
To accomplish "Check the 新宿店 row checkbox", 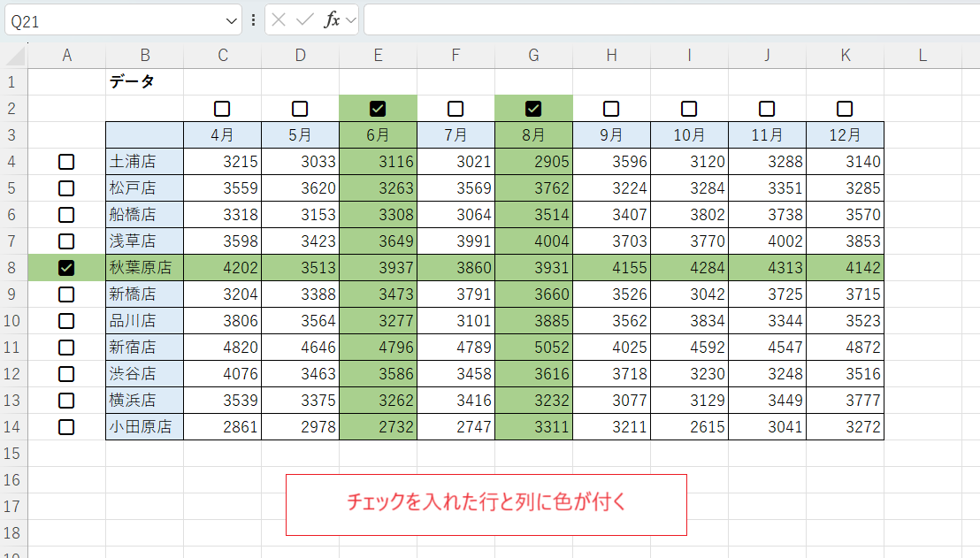I will coord(66,348).
